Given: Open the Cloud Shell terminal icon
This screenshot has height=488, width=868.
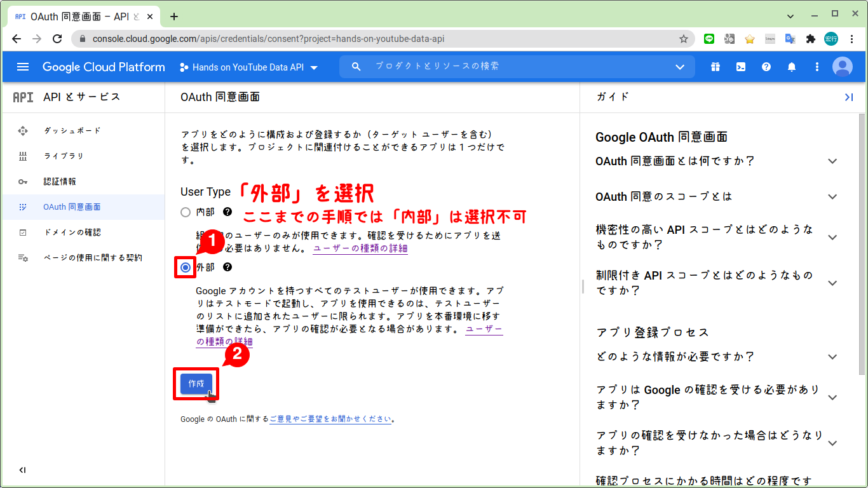Looking at the screenshot, I should coord(741,66).
